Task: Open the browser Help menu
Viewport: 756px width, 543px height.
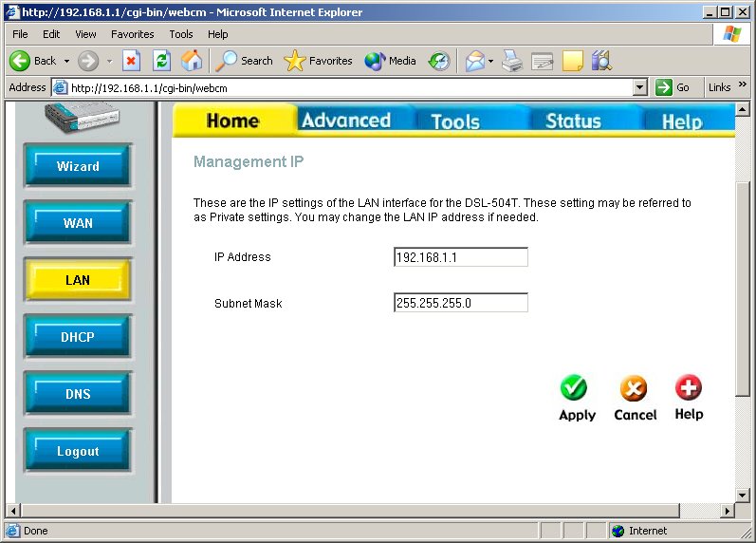Action: pos(218,34)
